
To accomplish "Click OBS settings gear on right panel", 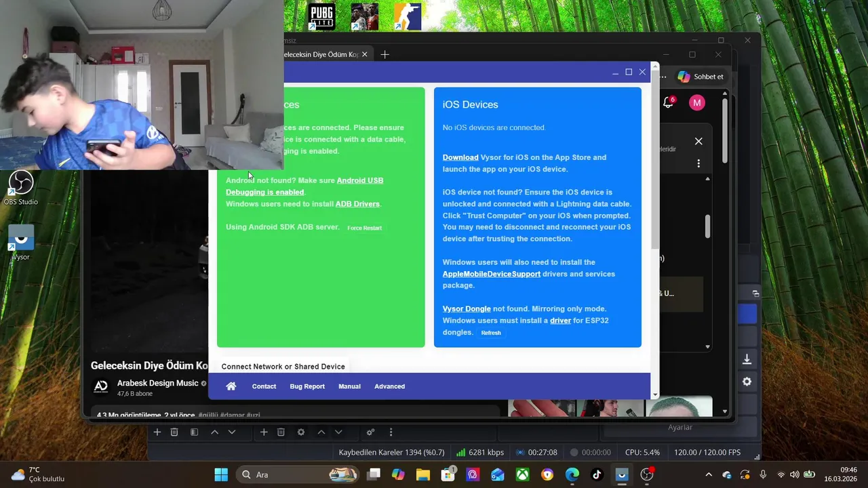I will [x=747, y=382].
